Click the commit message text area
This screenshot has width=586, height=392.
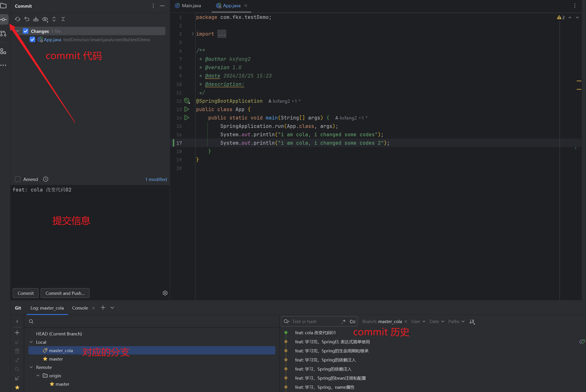point(90,235)
